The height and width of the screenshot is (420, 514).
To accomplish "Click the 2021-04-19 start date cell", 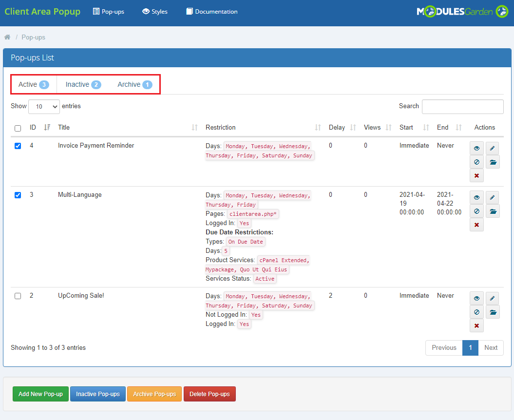I will (x=412, y=203).
